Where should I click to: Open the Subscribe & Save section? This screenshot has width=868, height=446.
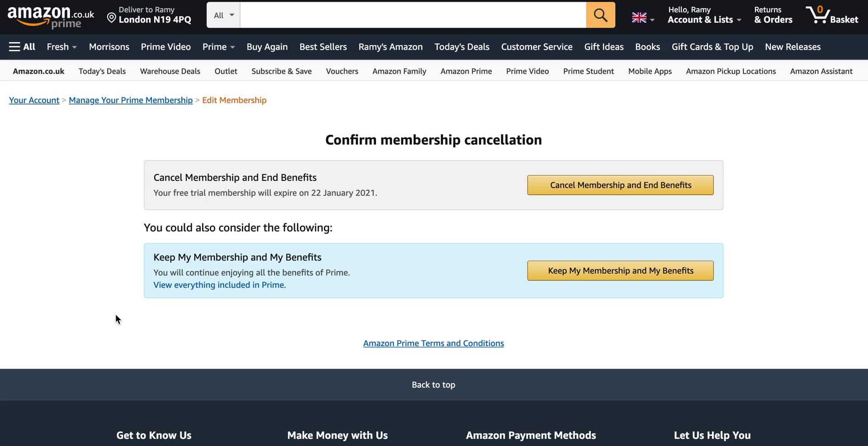pyautogui.click(x=281, y=71)
